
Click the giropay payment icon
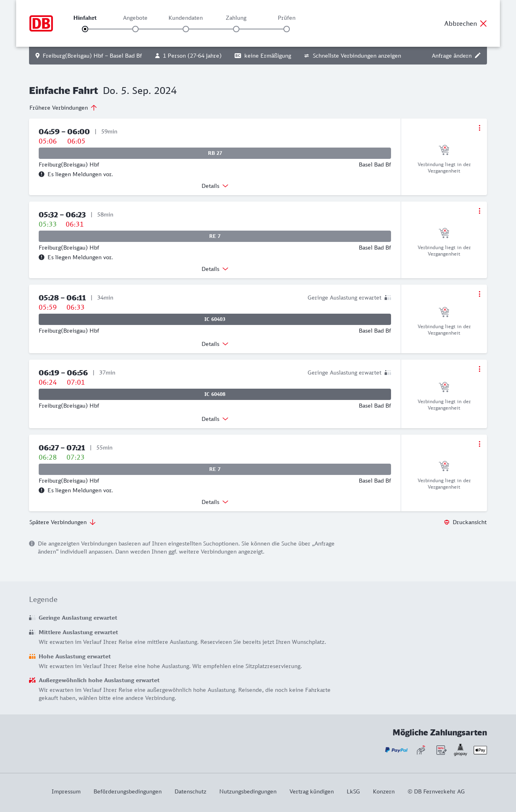[x=460, y=750]
